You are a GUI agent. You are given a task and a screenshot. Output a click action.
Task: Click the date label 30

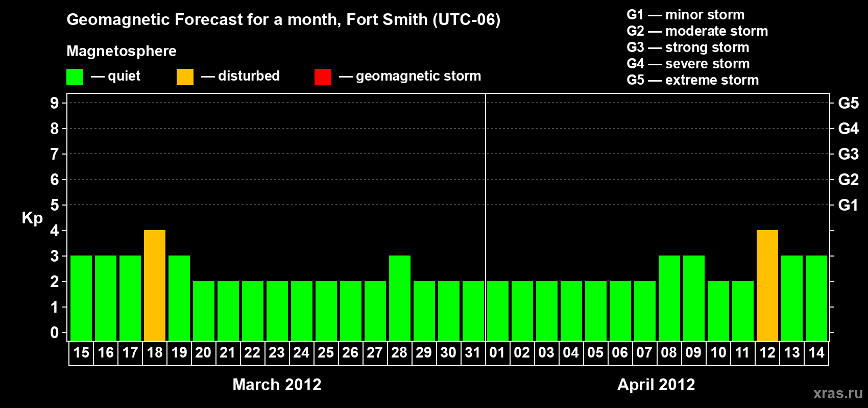click(x=449, y=353)
